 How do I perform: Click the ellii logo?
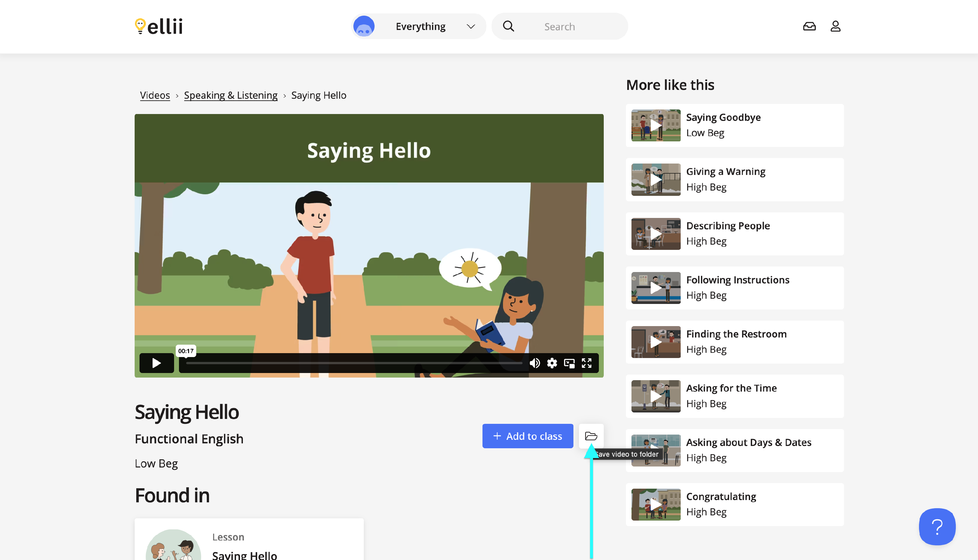(158, 26)
